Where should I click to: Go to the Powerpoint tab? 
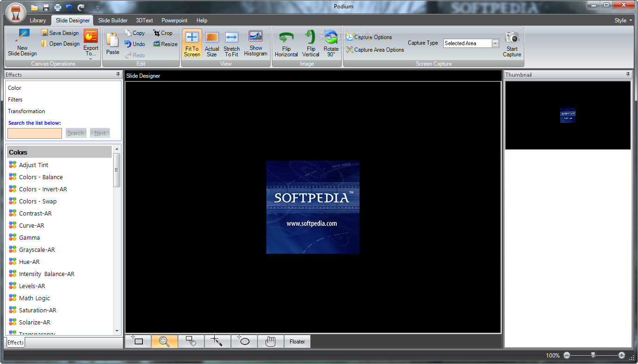pos(175,20)
